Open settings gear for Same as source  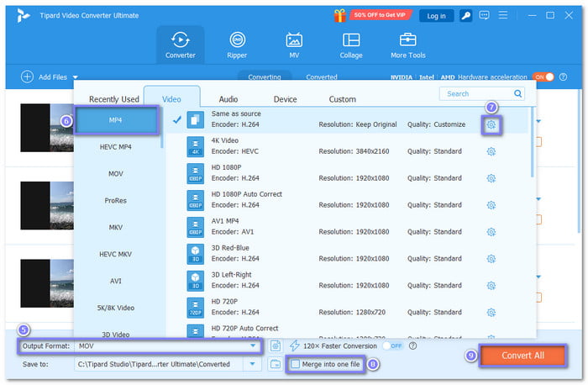tap(491, 124)
